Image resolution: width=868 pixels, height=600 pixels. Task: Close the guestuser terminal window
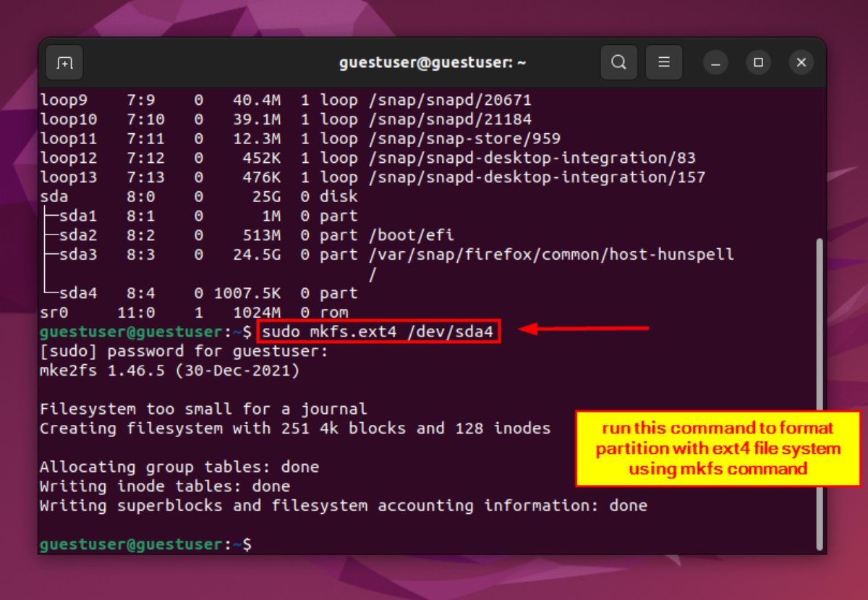point(801,62)
